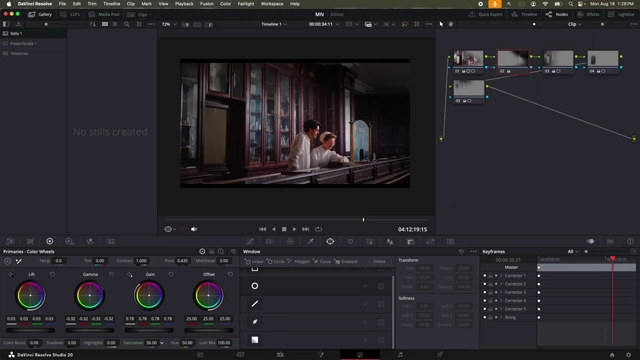The height and width of the screenshot is (360, 640).
Task: Open the Qualifier eyedropper palette
Action: tap(310, 242)
